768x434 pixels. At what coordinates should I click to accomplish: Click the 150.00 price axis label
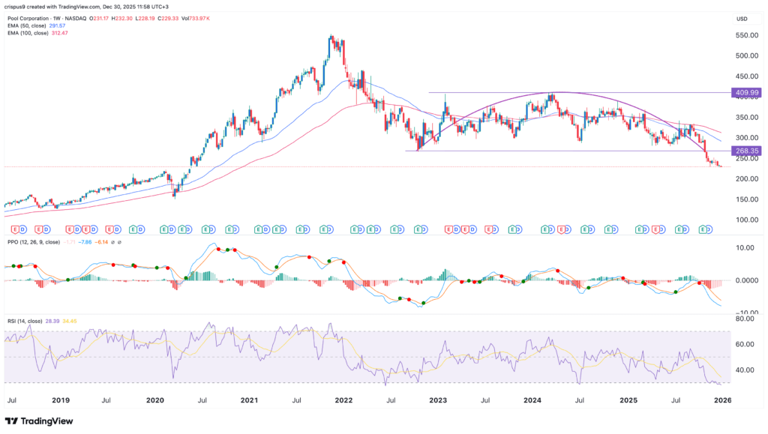click(x=747, y=200)
